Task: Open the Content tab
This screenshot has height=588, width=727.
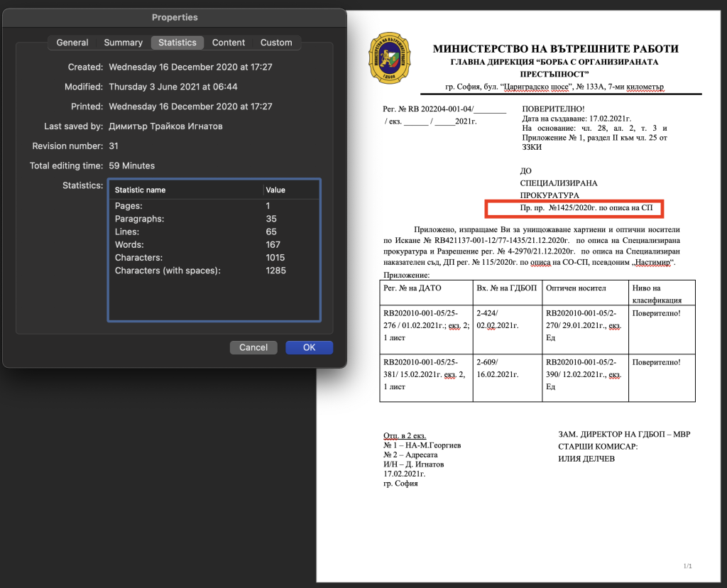Action: [x=228, y=43]
